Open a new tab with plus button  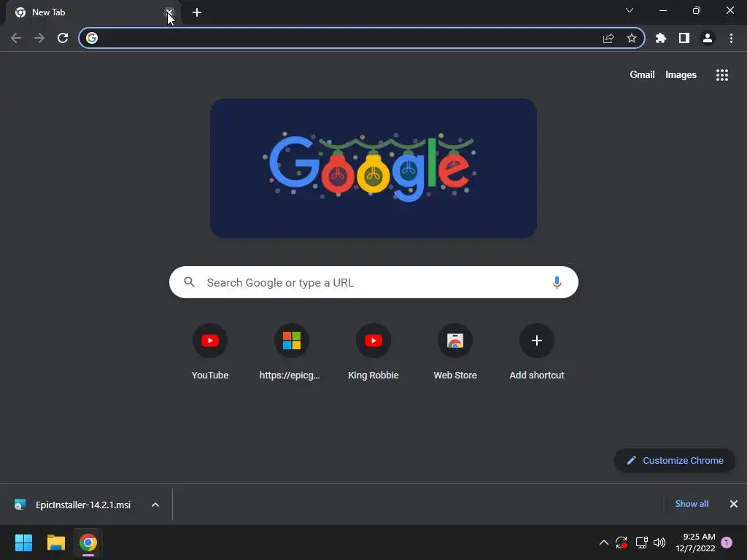[x=197, y=12]
